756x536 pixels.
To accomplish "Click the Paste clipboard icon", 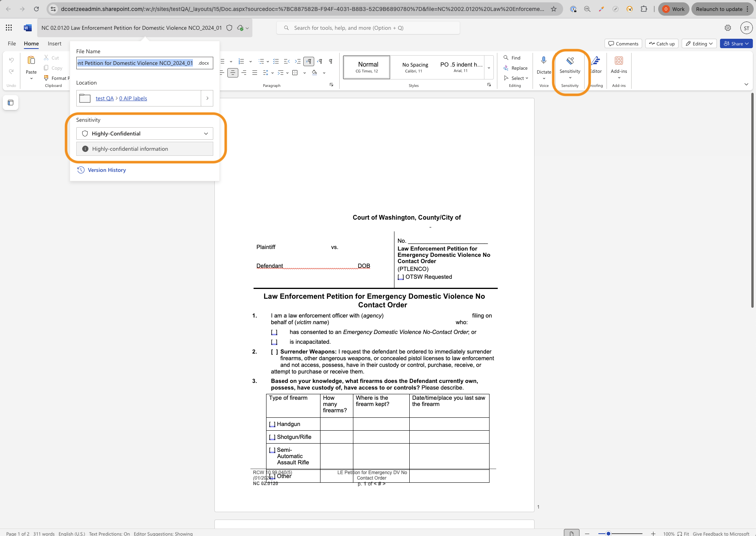I will [31, 61].
